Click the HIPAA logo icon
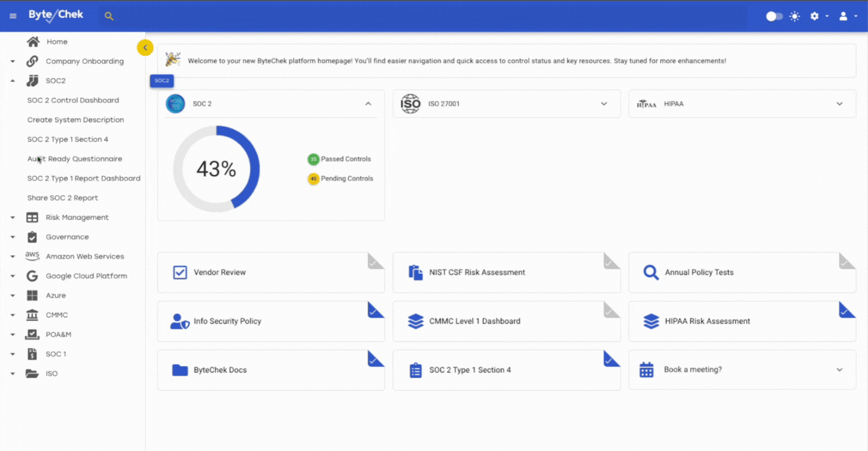Viewport: 868px width, 451px height. pyautogui.click(x=646, y=104)
